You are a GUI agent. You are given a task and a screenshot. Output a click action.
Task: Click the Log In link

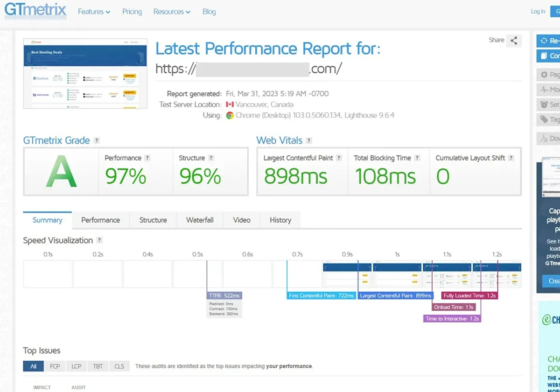(538, 12)
